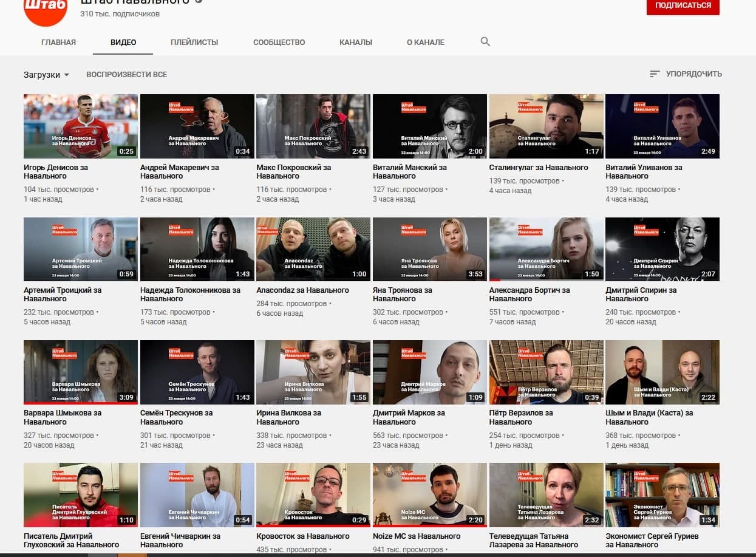Viewport: 756px width, 557px height.
Task: Click title link Anacondaz за Навального
Action: [302, 290]
